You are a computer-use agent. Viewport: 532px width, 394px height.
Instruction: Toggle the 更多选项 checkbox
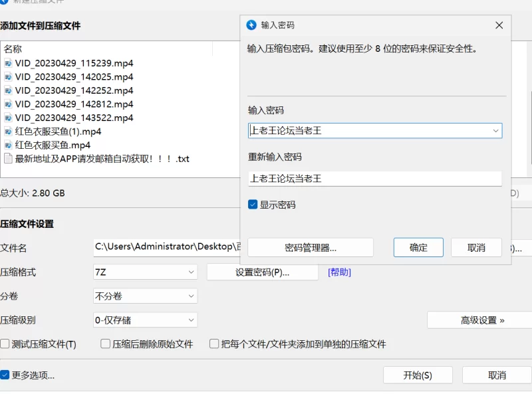pos(5,375)
